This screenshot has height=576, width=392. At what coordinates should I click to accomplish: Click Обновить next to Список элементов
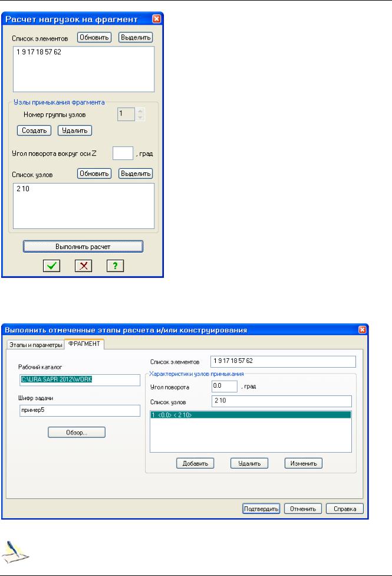click(x=94, y=37)
